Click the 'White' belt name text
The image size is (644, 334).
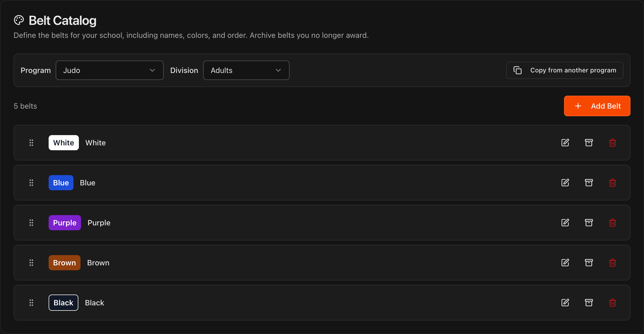click(x=96, y=143)
